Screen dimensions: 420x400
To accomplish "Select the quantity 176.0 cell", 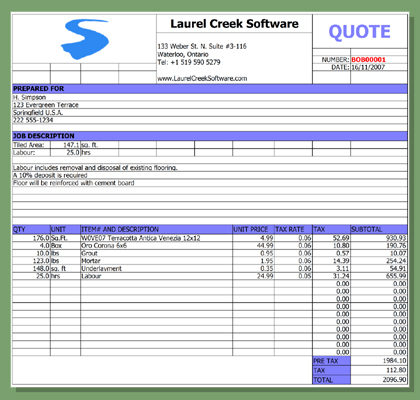I will [31, 238].
